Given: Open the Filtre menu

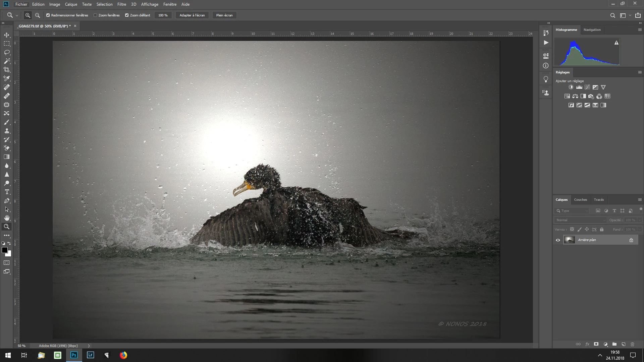Looking at the screenshot, I should [x=121, y=4].
